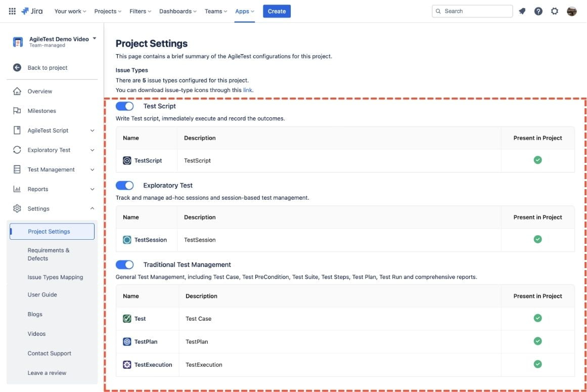587x392 pixels.
Task: Open the Jira app switcher grid icon
Action: [12, 11]
